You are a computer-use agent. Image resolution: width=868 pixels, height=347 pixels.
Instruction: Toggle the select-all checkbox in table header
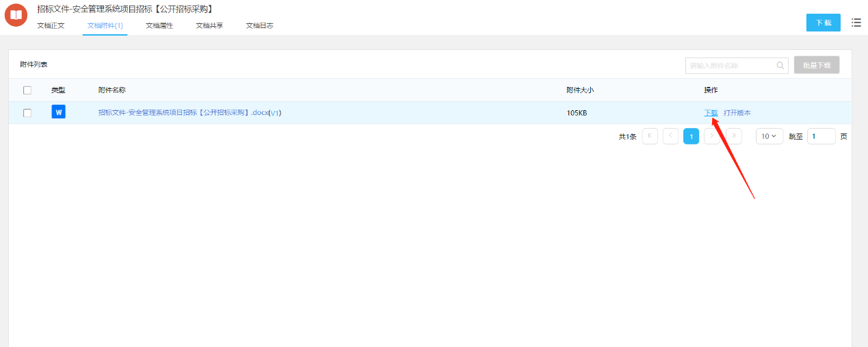(x=27, y=90)
